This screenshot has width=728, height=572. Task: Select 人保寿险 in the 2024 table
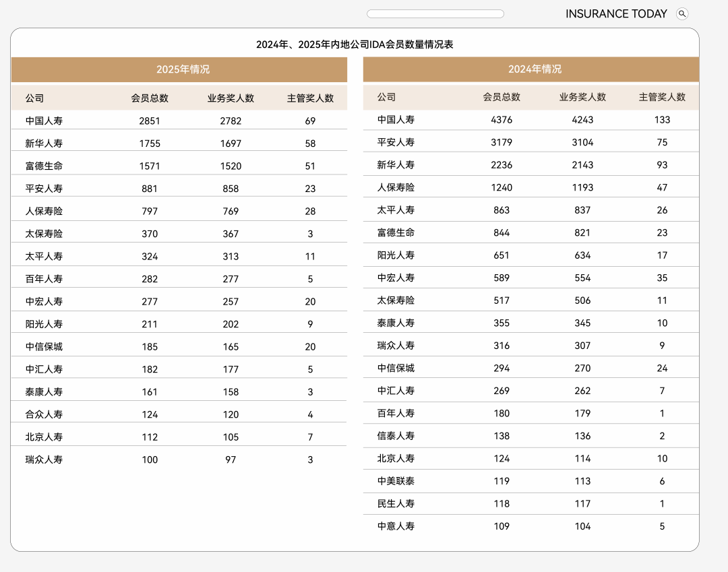396,187
